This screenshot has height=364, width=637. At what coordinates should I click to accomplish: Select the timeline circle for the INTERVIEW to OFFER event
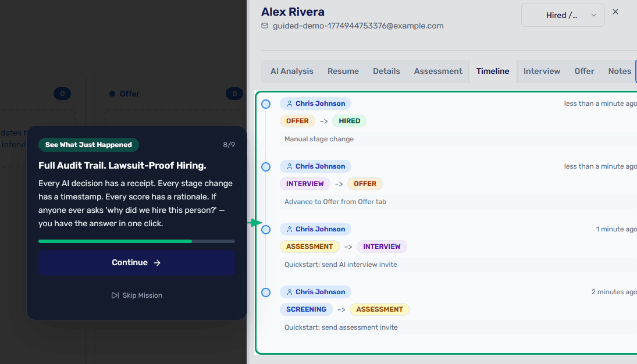point(266,166)
